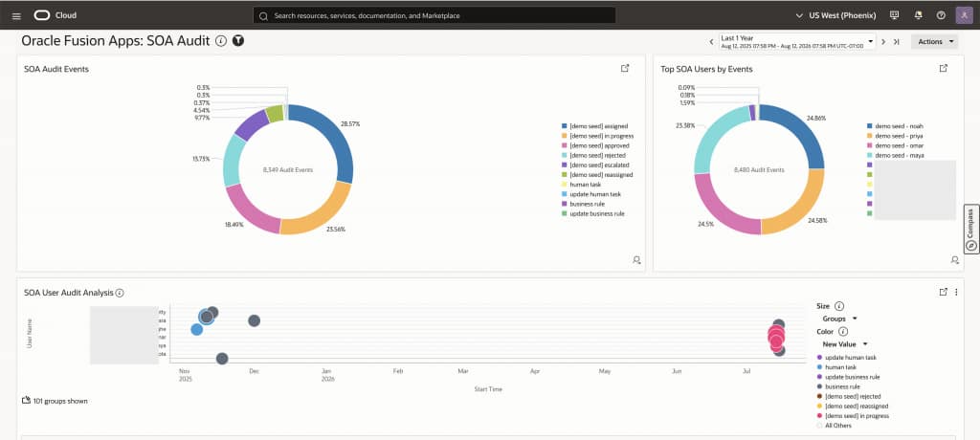
Task: Open Top SOA Users widget in new view
Action: (x=944, y=68)
